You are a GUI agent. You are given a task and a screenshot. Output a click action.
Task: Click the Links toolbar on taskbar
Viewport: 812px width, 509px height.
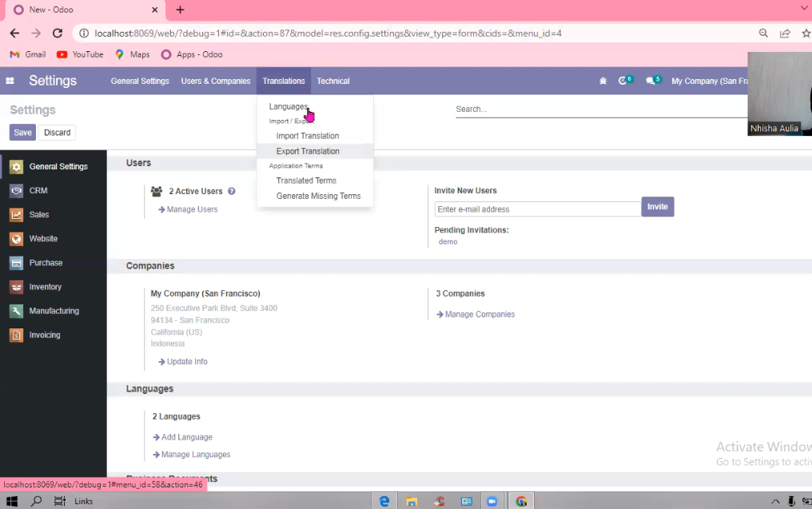tap(83, 501)
